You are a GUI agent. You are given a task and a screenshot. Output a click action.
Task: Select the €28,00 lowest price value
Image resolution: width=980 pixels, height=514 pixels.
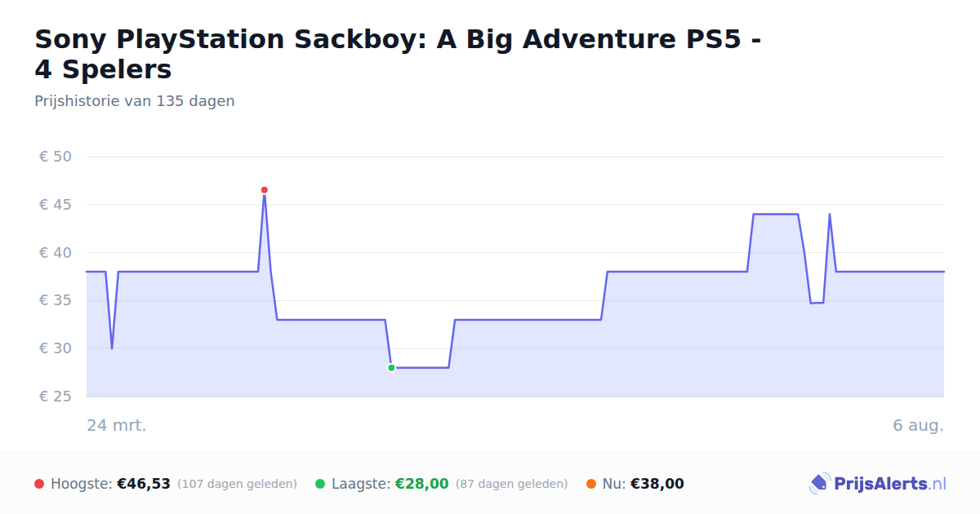(422, 484)
